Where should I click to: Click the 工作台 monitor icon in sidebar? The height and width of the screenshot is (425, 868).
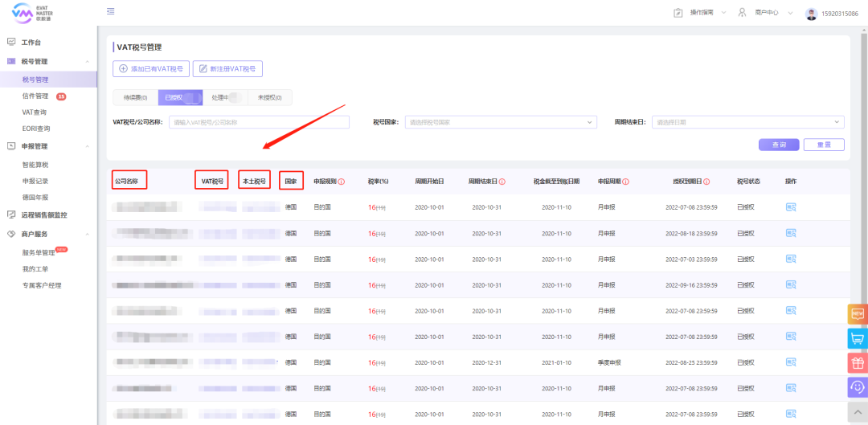point(11,42)
